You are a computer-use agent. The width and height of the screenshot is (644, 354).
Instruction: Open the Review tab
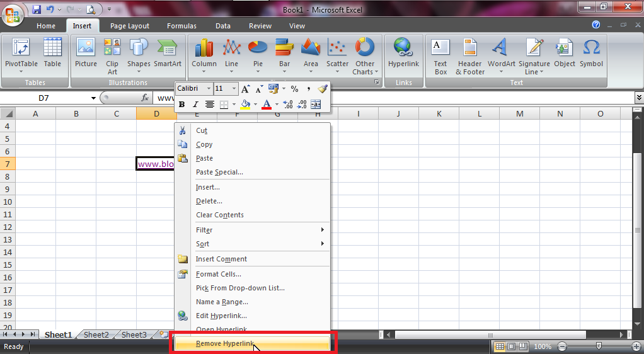(260, 26)
